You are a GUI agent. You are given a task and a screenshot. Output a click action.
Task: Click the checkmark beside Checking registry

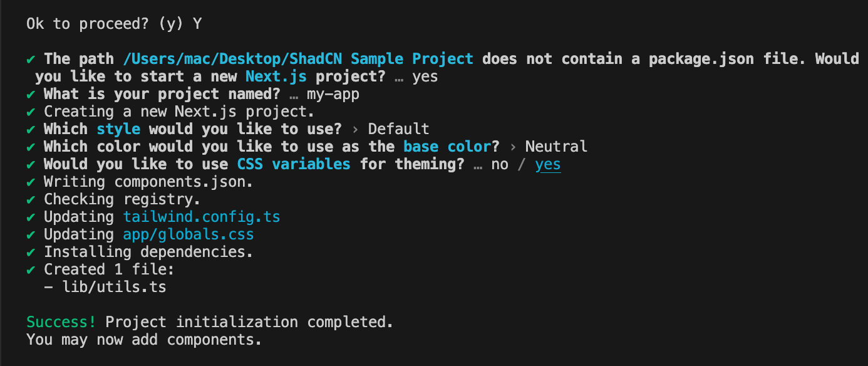[x=31, y=199]
